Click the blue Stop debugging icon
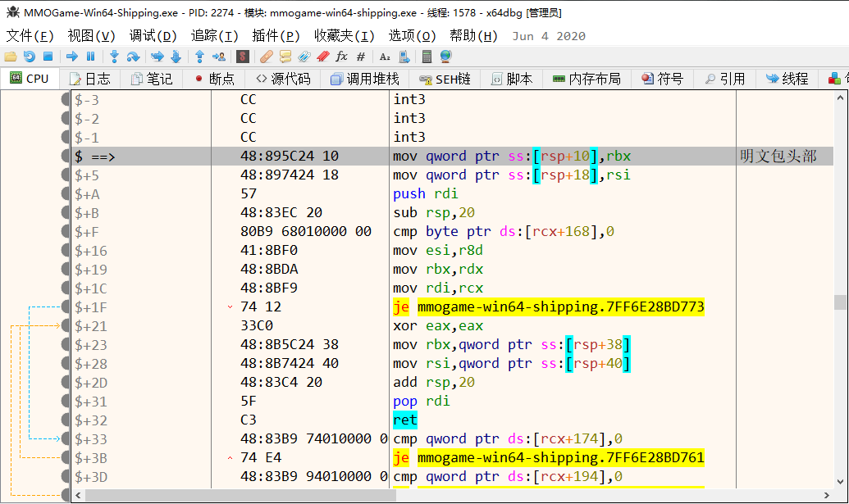This screenshot has height=504, width=849. (48, 57)
